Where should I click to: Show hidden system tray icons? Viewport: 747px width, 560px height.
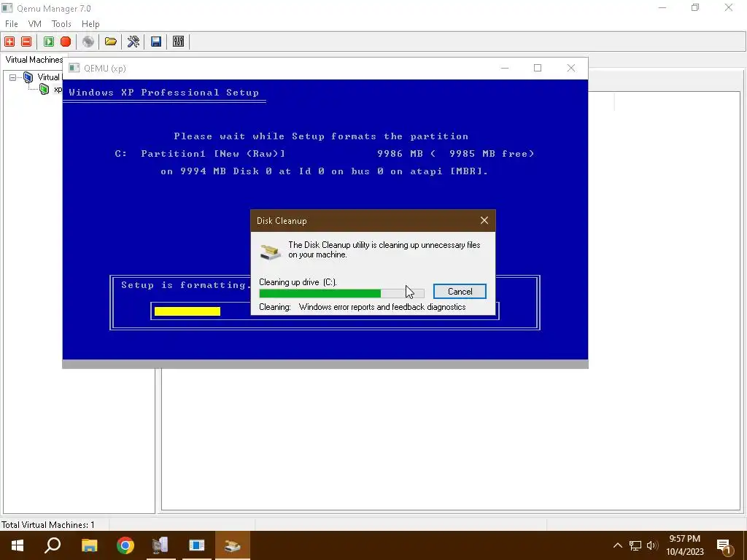click(617, 545)
